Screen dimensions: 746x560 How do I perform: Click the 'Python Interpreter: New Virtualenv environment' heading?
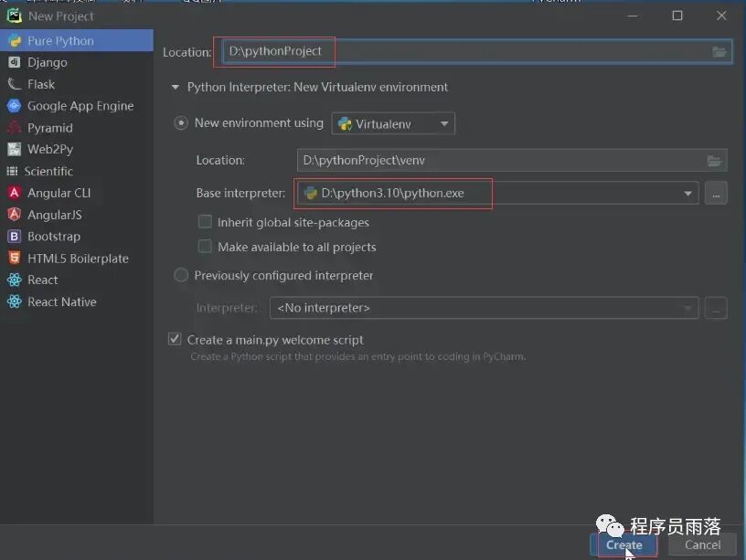pyautogui.click(x=317, y=87)
